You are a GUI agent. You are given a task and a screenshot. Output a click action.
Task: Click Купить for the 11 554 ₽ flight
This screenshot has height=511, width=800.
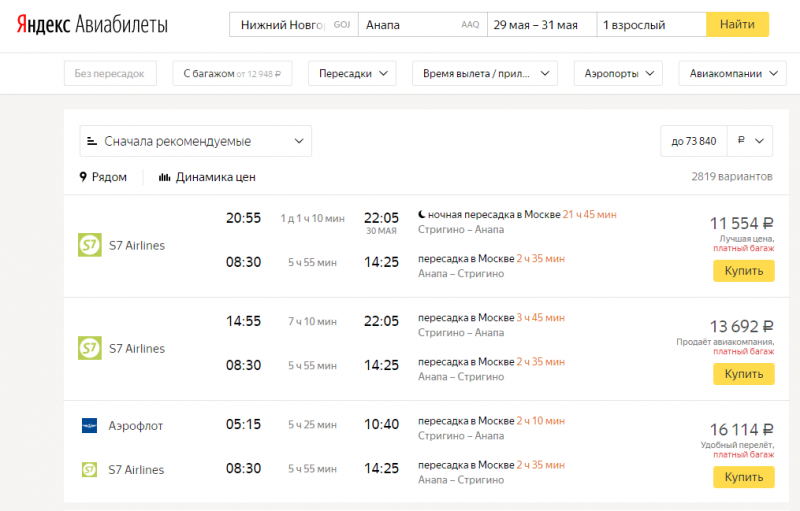743,271
